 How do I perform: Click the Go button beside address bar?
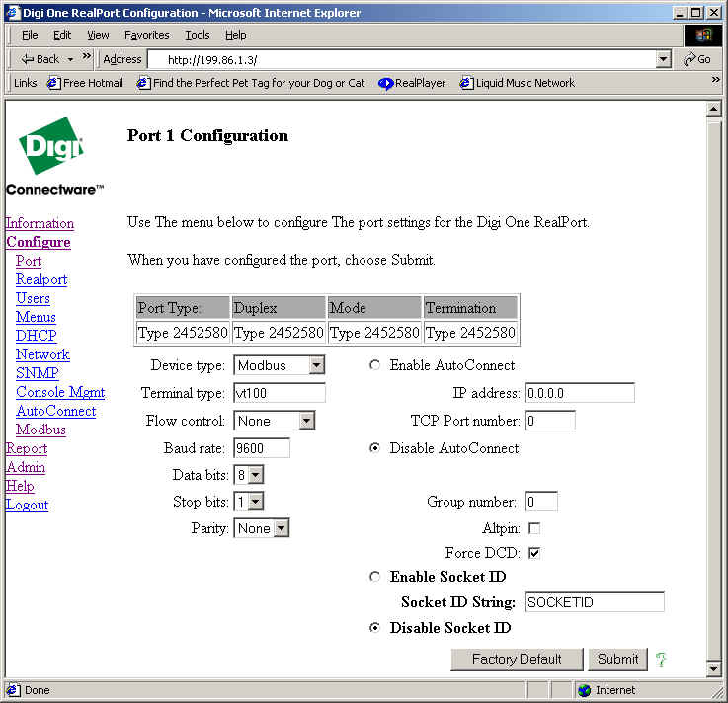pyautogui.click(x=696, y=59)
